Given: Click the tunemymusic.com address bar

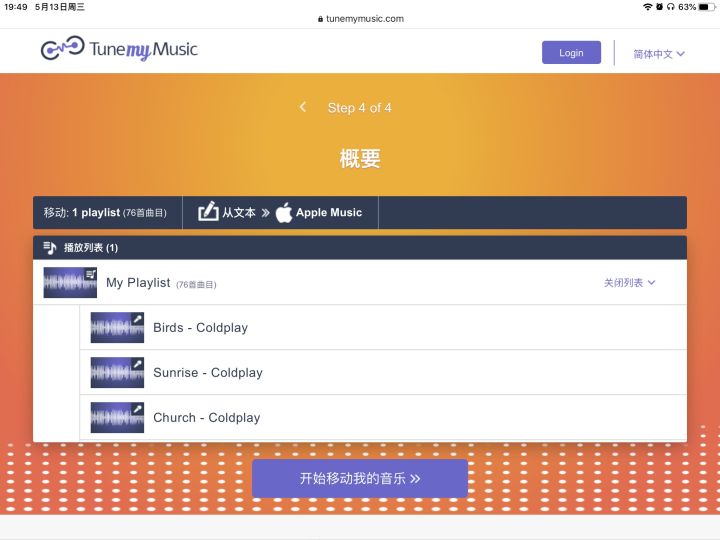Looking at the screenshot, I should (360, 19).
